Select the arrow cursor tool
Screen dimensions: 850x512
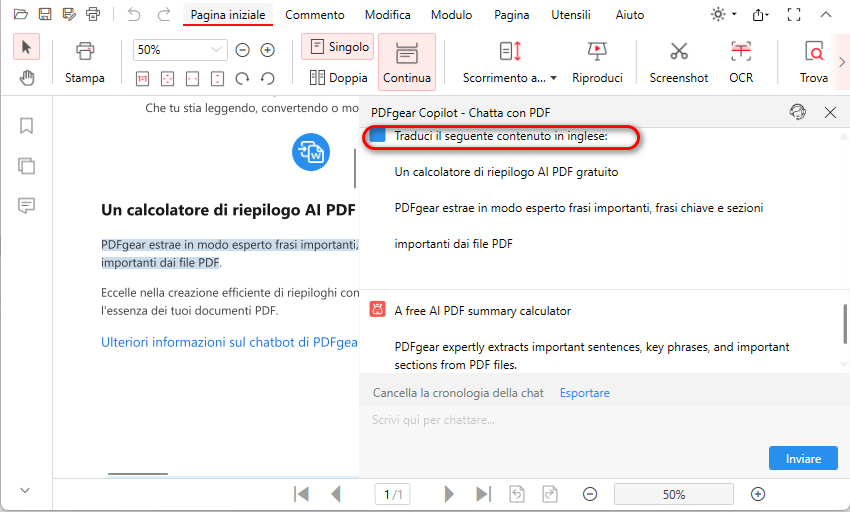pyautogui.click(x=26, y=47)
